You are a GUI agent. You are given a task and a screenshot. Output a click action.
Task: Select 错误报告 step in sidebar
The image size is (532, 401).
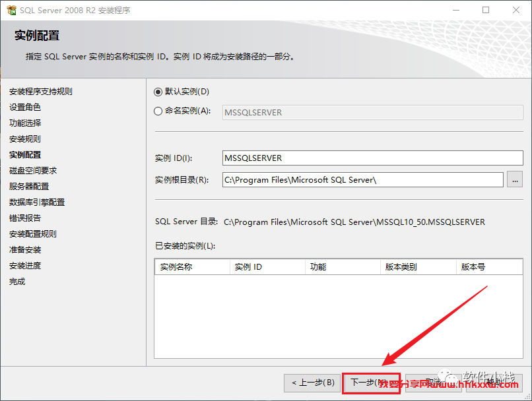25,218
